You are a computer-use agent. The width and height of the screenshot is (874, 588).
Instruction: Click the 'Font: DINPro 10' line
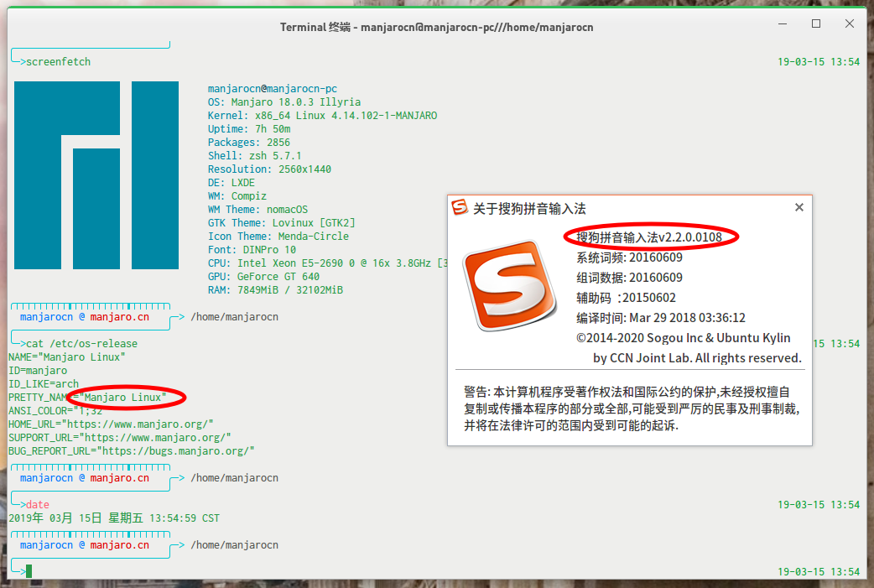point(252,249)
